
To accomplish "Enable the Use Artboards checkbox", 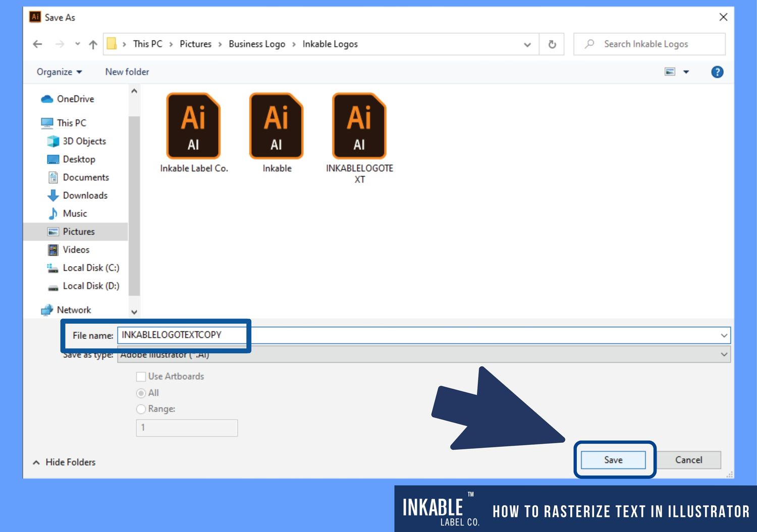I will [x=141, y=376].
